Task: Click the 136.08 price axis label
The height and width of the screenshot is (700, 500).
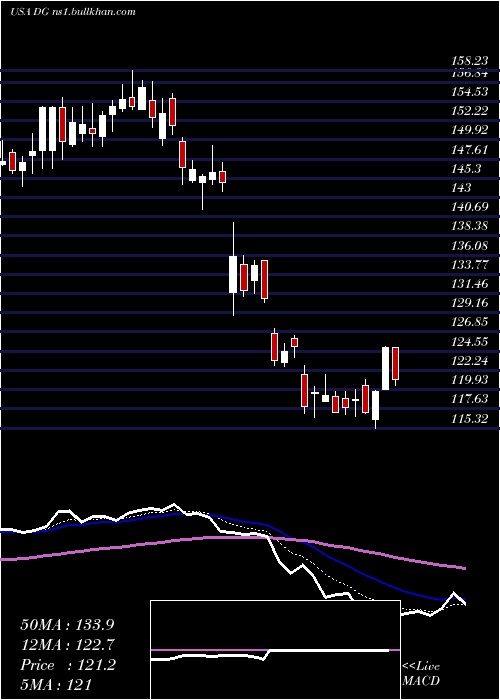Action: tap(470, 246)
